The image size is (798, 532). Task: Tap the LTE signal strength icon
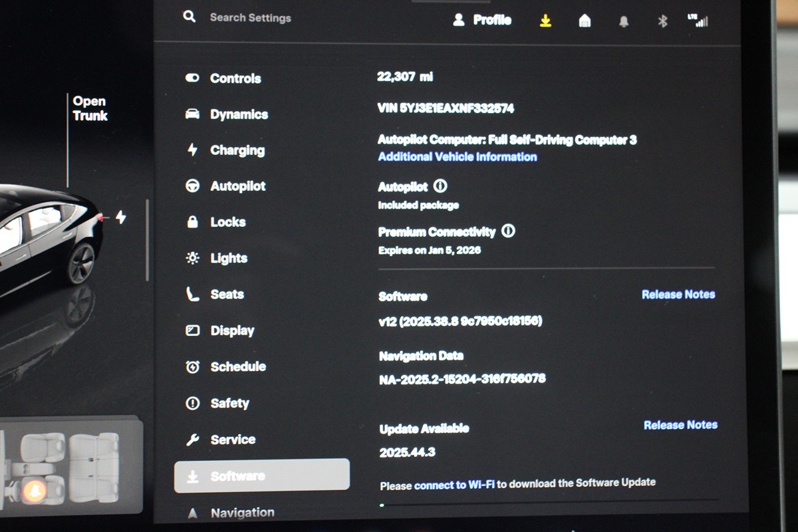(x=698, y=21)
